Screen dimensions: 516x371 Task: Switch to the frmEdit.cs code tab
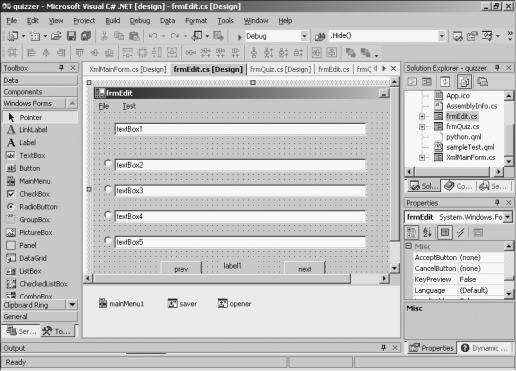[334, 69]
